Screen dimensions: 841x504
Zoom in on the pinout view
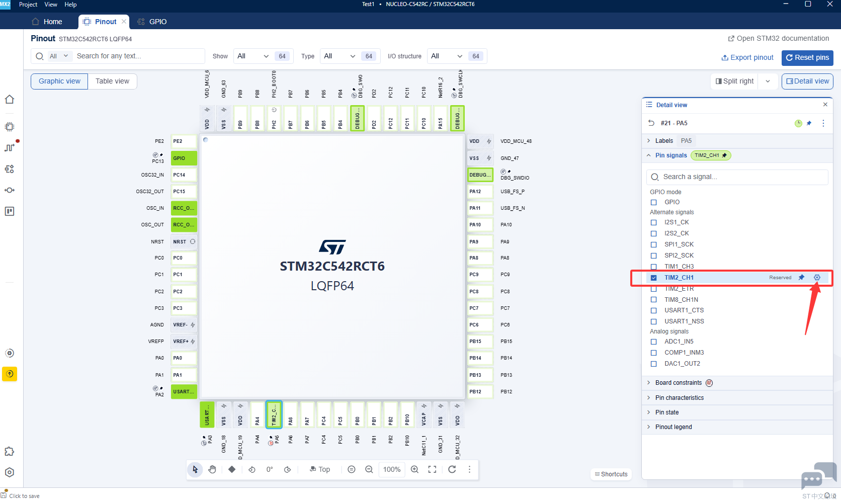414,469
